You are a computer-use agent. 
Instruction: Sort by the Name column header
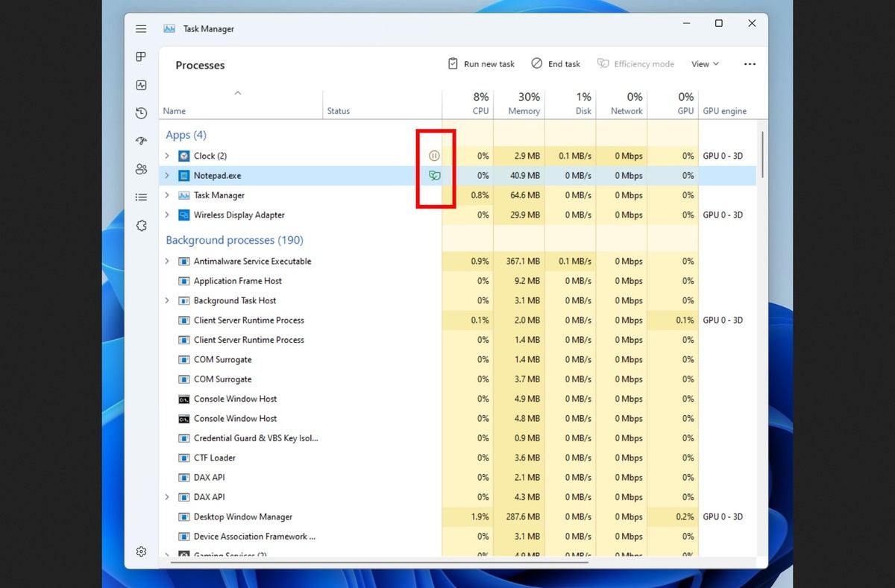coord(174,111)
